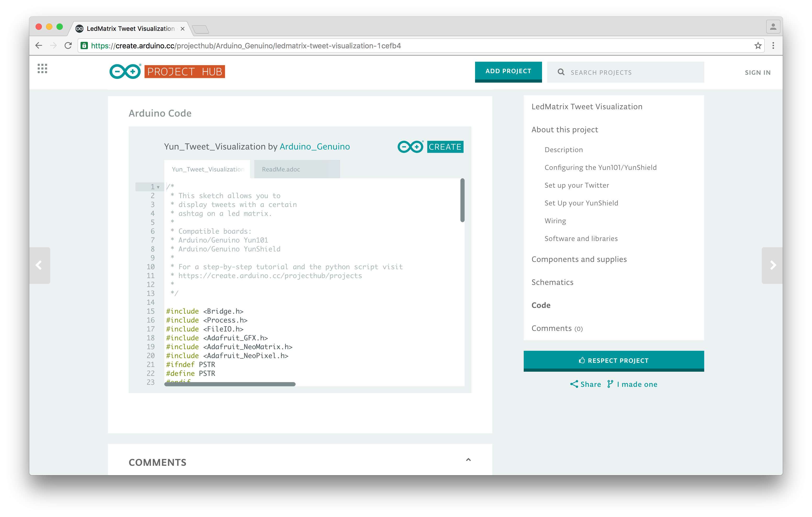Click the Arduino Project Hub logo icon
Screen dimensions: 812x517
[x=124, y=72]
